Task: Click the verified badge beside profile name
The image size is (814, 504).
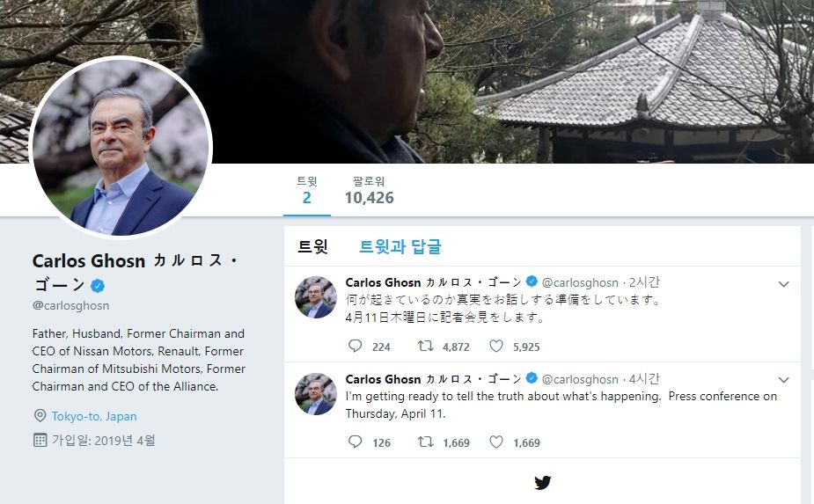Action: 98,286
